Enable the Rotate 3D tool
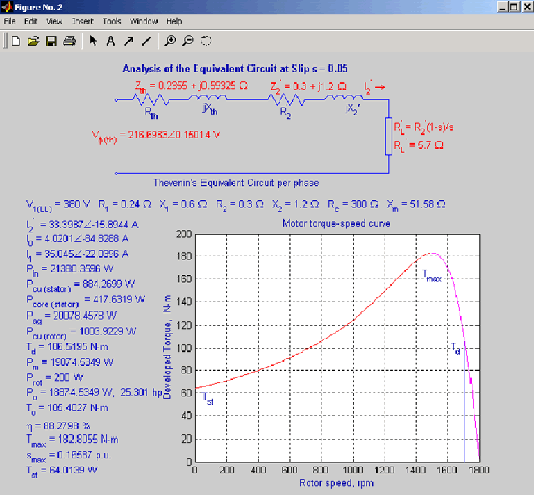Image resolution: width=534 pixels, height=495 pixels. click(x=206, y=41)
